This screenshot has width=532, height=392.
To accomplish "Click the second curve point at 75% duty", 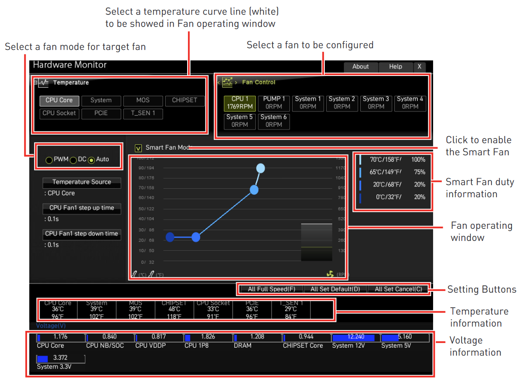I will [x=254, y=190].
